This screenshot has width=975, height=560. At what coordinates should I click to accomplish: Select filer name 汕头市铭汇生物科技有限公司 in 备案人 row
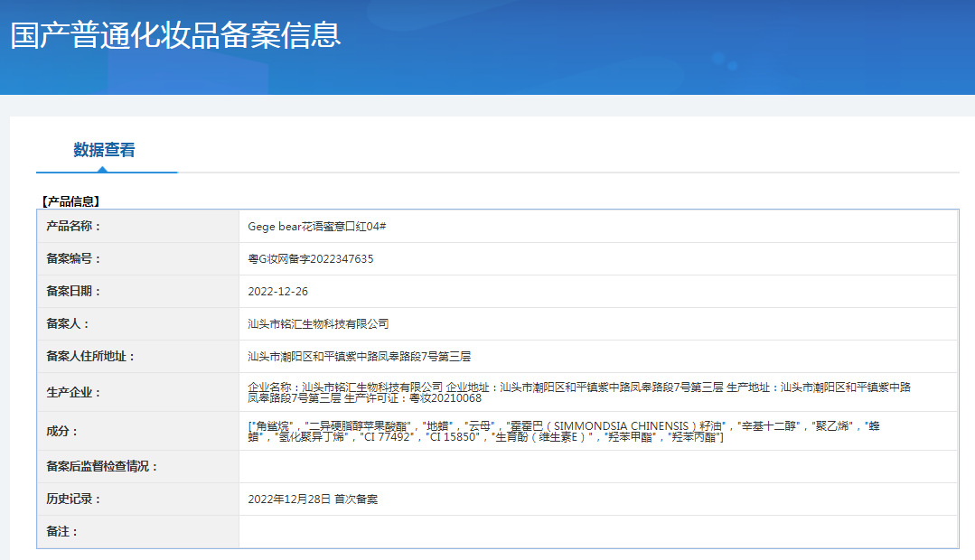pos(318,324)
